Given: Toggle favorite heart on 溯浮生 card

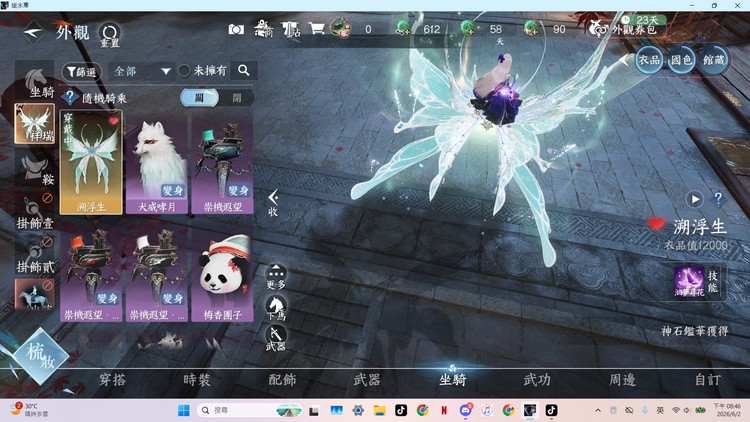Looking at the screenshot, I should pyautogui.click(x=113, y=121).
